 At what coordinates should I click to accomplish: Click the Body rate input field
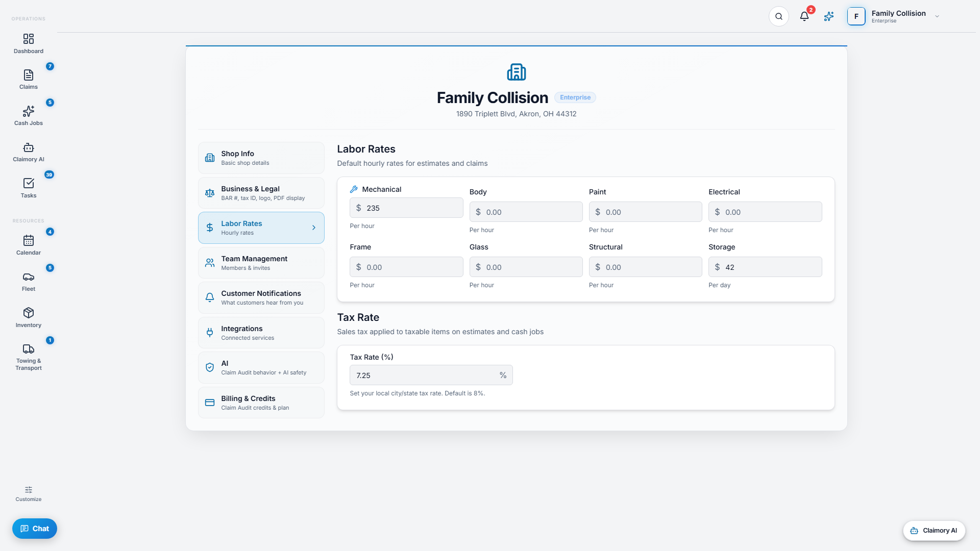pos(526,212)
